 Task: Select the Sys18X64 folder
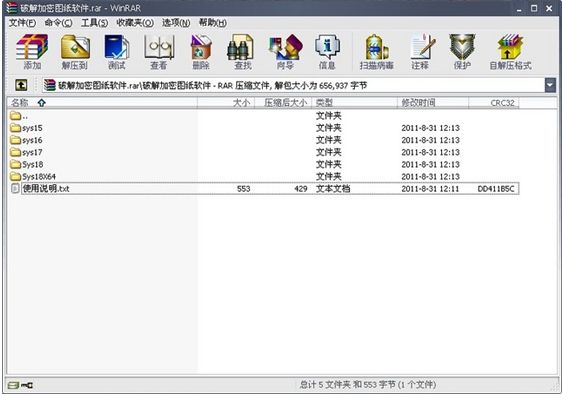33,177
